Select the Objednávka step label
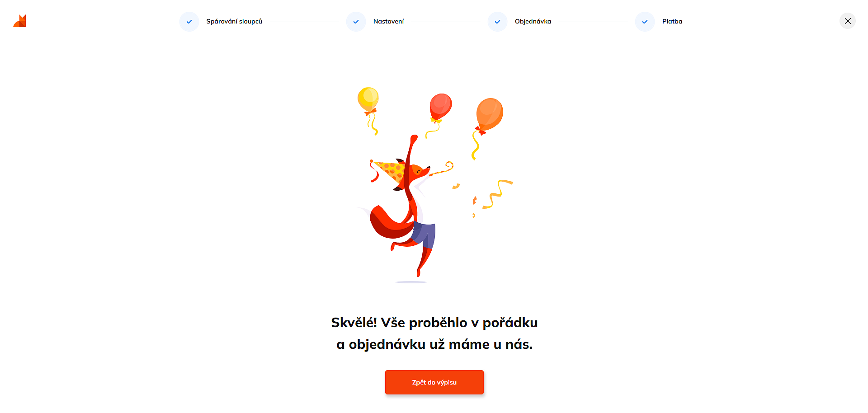 tap(533, 21)
